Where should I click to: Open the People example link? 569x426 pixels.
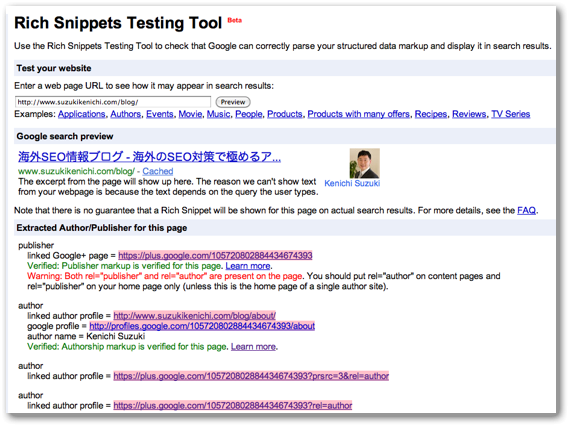249,114
